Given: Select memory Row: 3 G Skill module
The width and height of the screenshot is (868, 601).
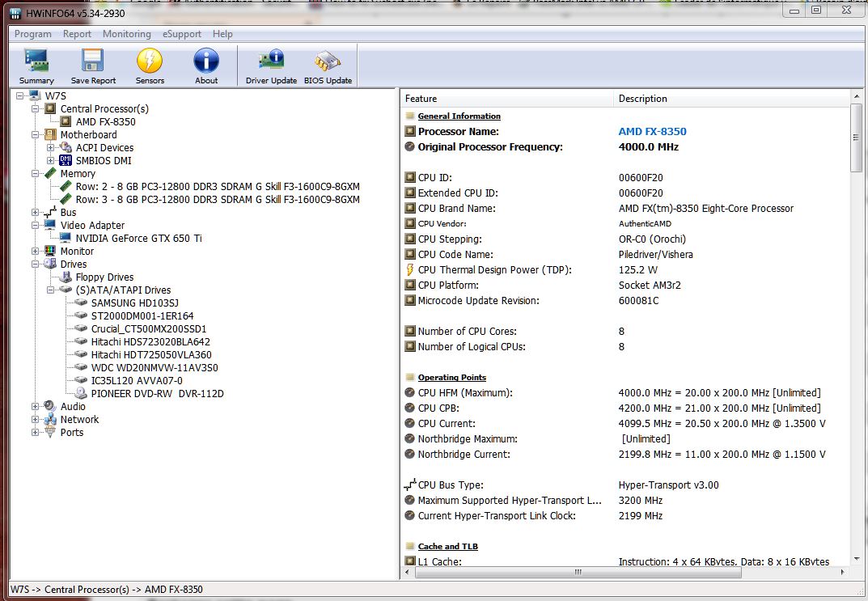Looking at the screenshot, I should click(218, 199).
